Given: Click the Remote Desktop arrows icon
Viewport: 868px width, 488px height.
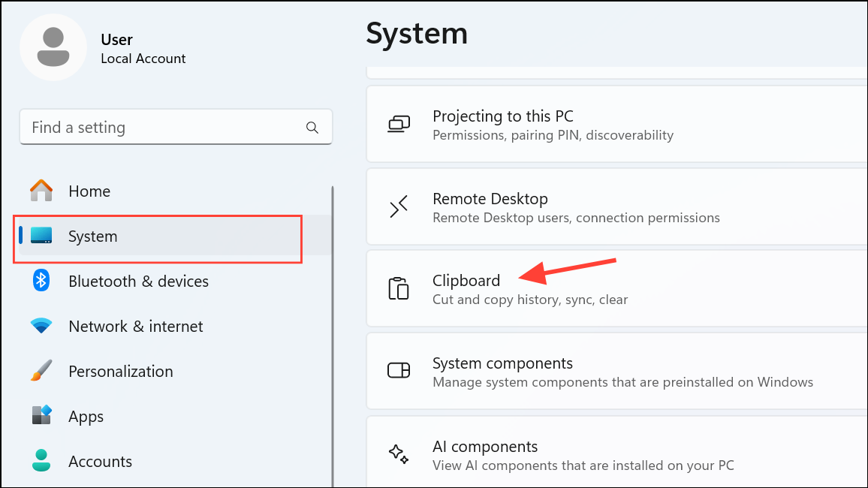Looking at the screenshot, I should pos(399,206).
